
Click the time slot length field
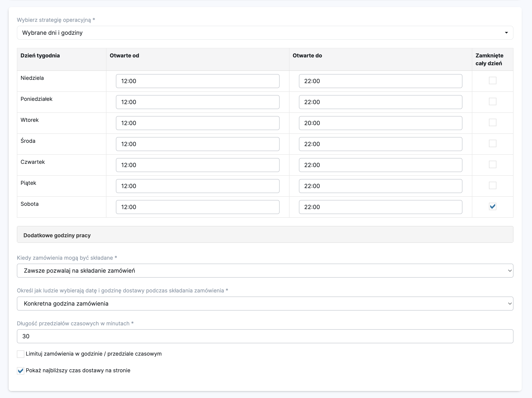pyautogui.click(x=265, y=336)
